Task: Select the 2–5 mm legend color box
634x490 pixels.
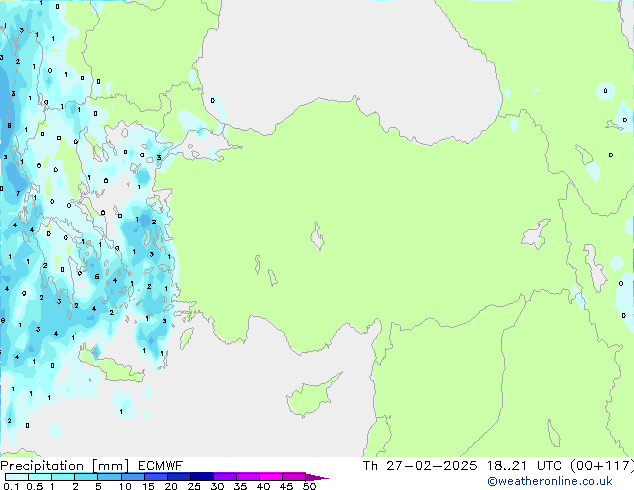Action: coord(86,477)
